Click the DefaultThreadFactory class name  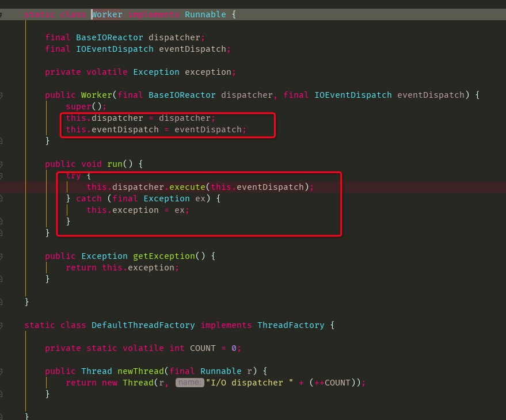[x=143, y=325]
